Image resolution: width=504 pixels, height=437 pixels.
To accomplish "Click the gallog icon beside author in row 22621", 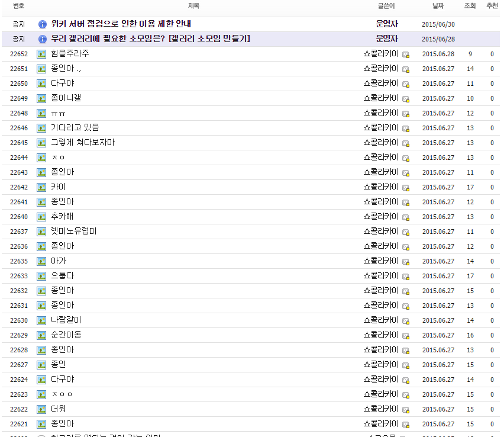I will tap(406, 425).
